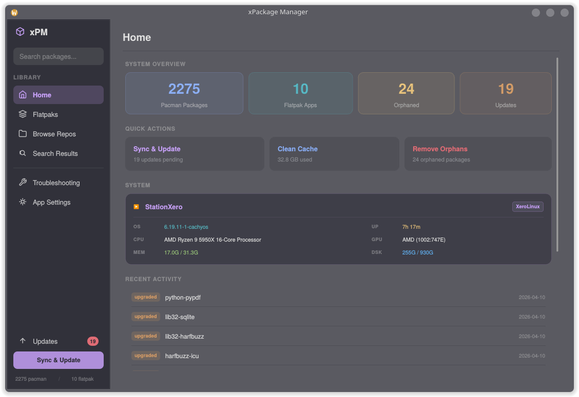Viewport: 579px width, 397px height.
Task: Click the 2275 pacman footer text
Action: [x=31, y=379]
